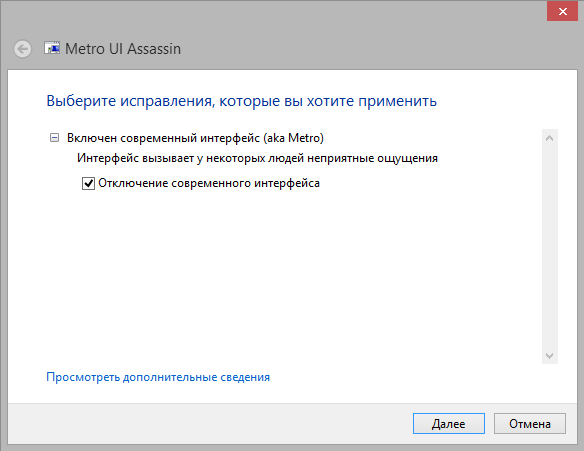
Task: Proceed with the "Далее" button
Action: coord(449,424)
